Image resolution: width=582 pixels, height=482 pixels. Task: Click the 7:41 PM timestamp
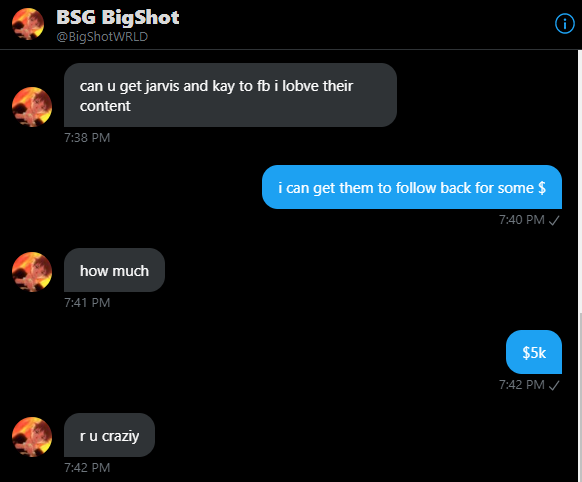click(x=87, y=303)
